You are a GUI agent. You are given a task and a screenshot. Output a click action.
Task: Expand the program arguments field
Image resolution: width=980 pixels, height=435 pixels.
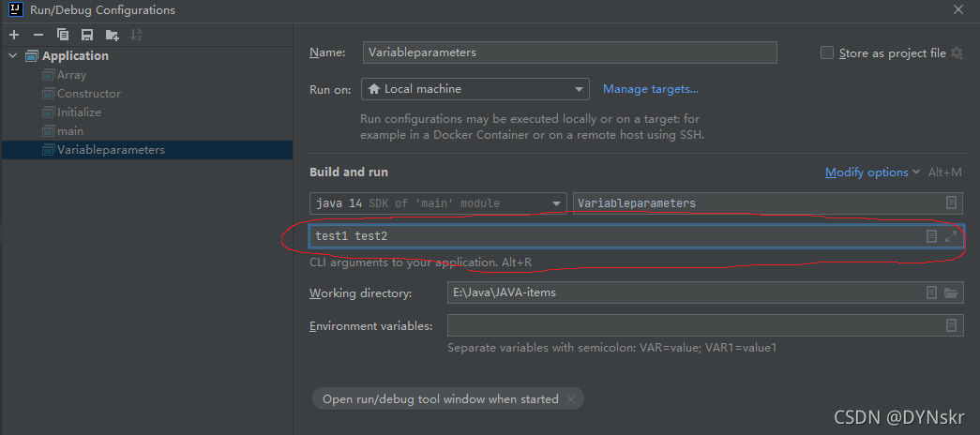click(x=951, y=236)
